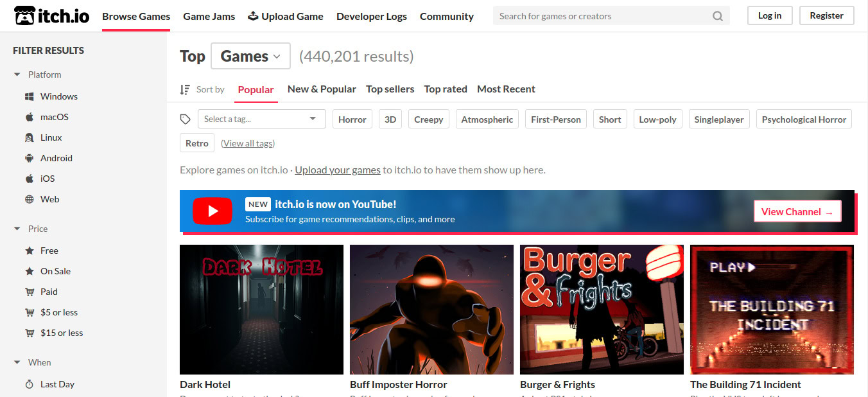
Task: Click the Burger & Frights title link
Action: coord(557,384)
